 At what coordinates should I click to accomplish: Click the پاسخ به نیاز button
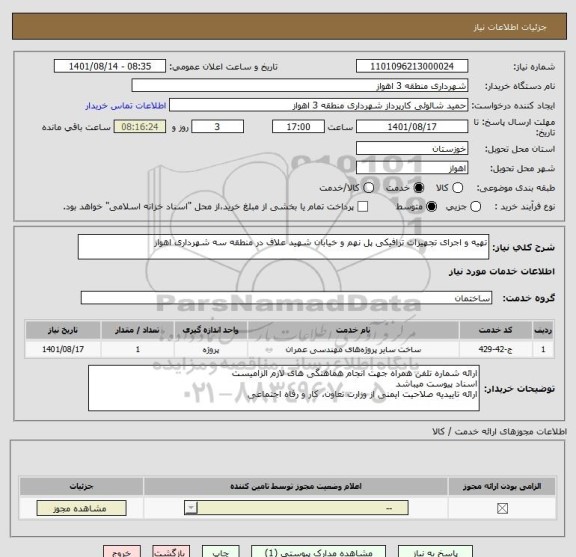(436, 552)
